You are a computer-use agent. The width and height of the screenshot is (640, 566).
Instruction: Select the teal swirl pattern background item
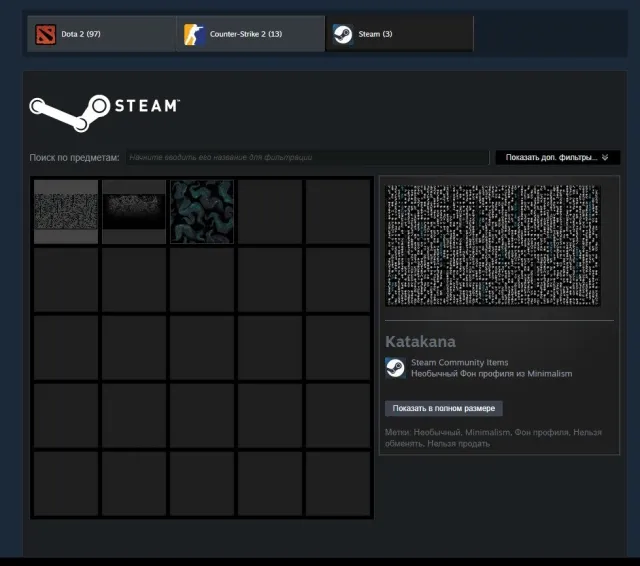[x=202, y=212]
